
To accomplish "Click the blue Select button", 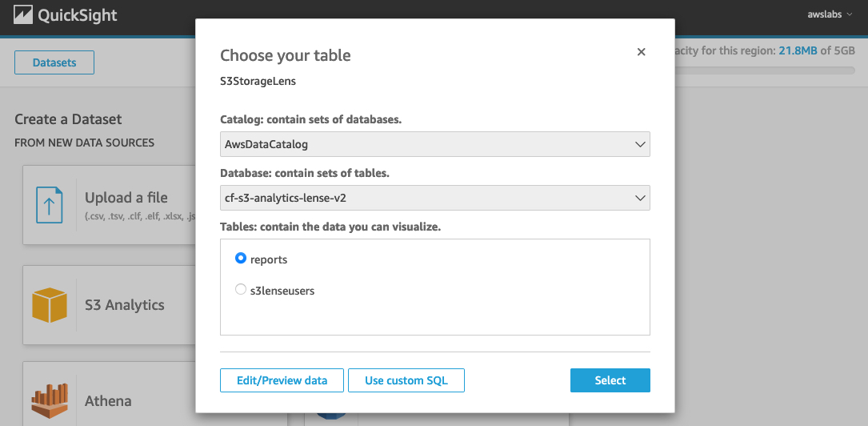I will tap(610, 380).
